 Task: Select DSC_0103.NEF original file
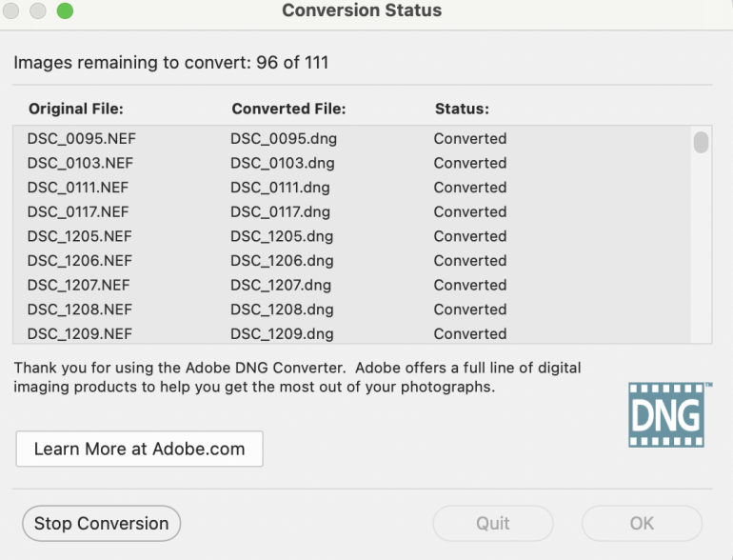(80, 163)
